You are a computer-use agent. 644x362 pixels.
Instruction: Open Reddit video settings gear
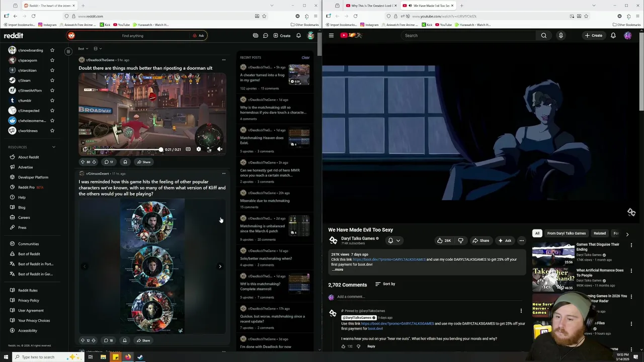(199, 149)
